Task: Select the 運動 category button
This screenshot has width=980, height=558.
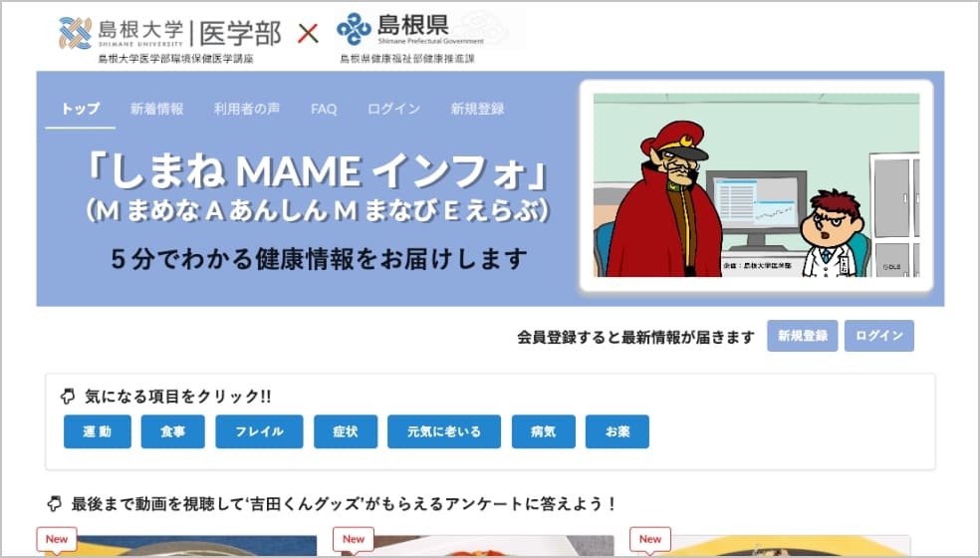Action: [x=98, y=431]
